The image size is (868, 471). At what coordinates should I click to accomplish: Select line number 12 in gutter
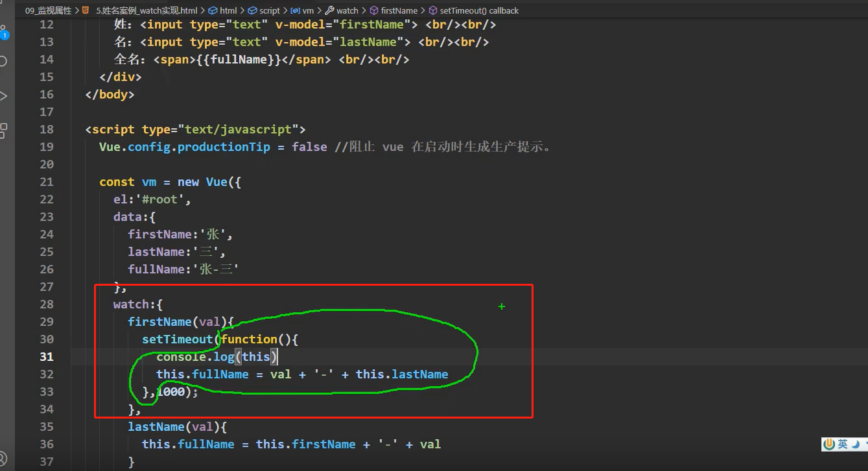(47, 25)
